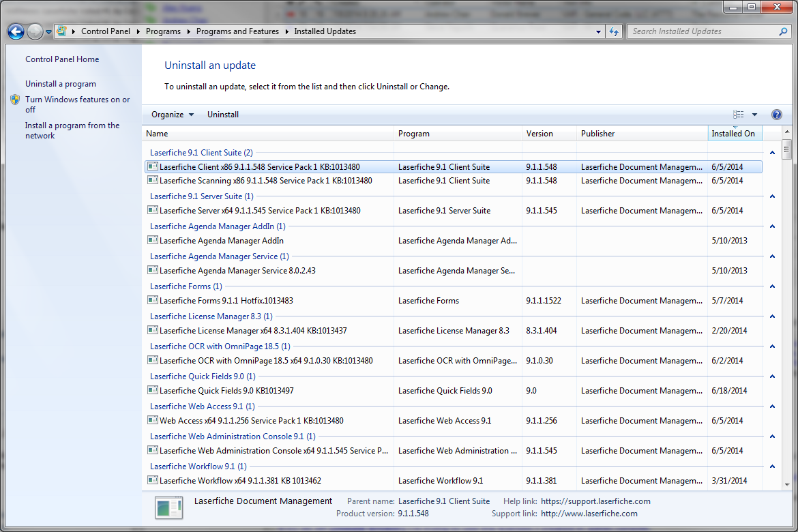Image resolution: width=798 pixels, height=532 pixels.
Task: Click Uninstall in the toolbar
Action: pyautogui.click(x=223, y=115)
